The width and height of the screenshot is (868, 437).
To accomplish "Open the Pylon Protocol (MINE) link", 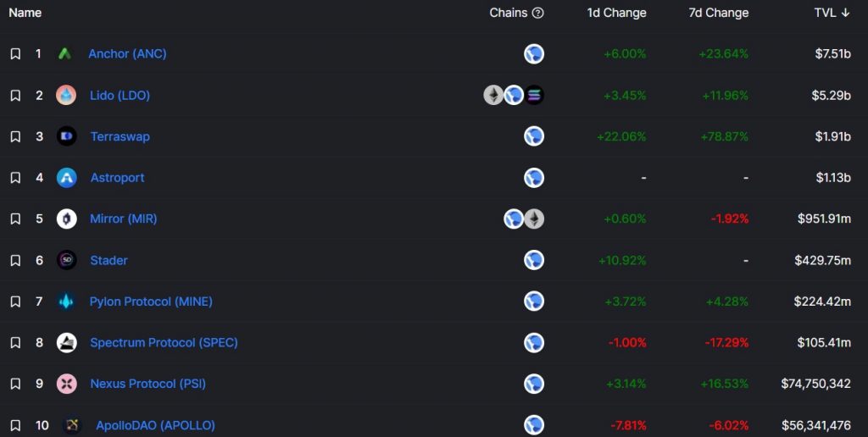I will click(x=151, y=301).
